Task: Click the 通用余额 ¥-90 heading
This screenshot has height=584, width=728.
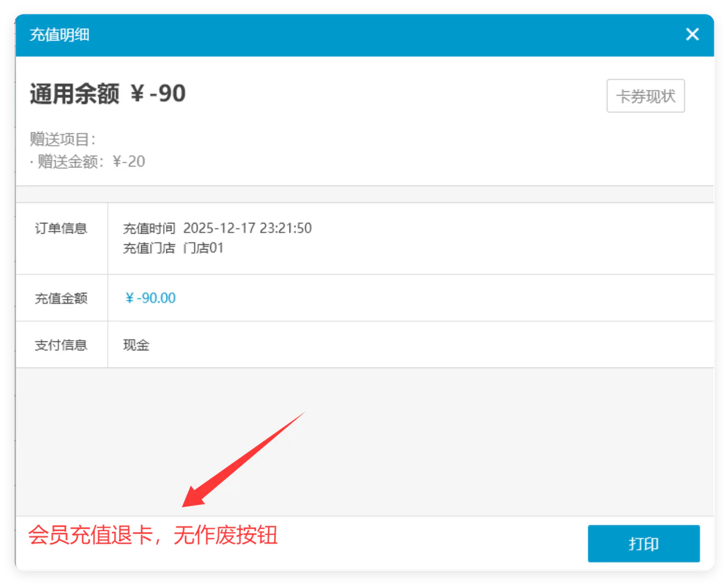Action: tap(108, 94)
